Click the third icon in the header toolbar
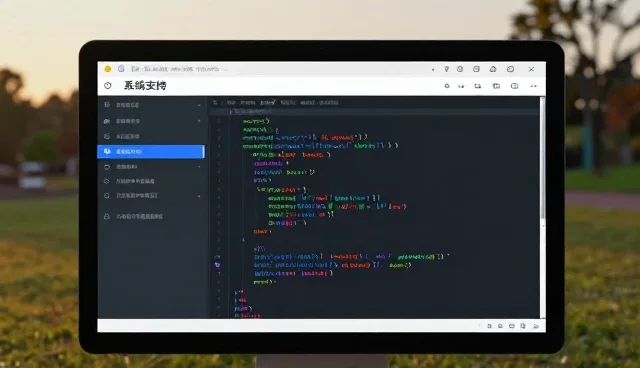The width and height of the screenshot is (640, 368). coord(478,86)
